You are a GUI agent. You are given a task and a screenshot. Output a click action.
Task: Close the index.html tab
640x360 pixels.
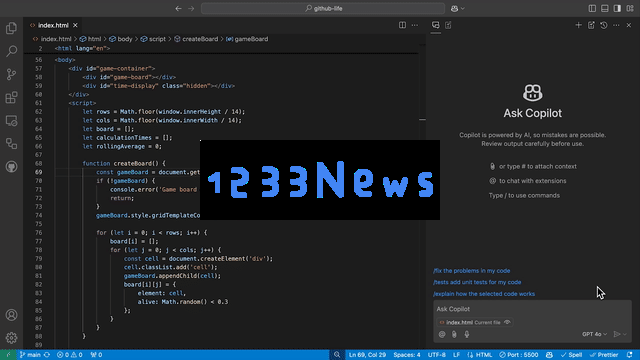(76, 25)
